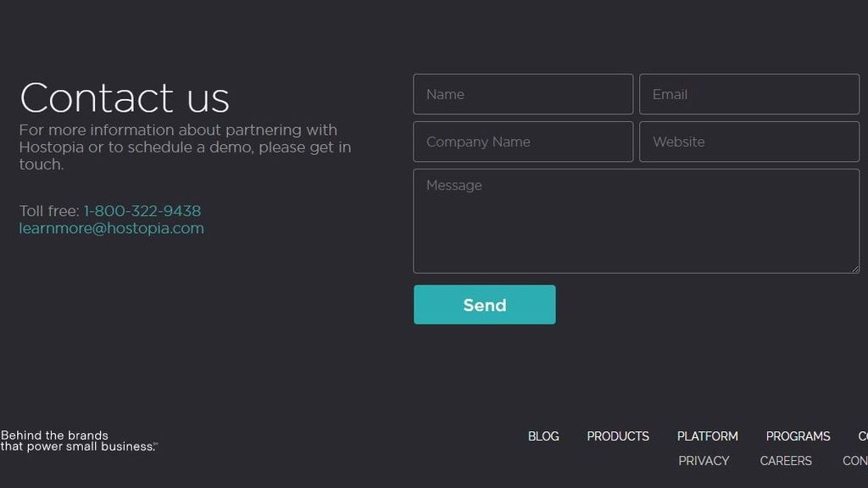Click the Email input field

click(748, 94)
